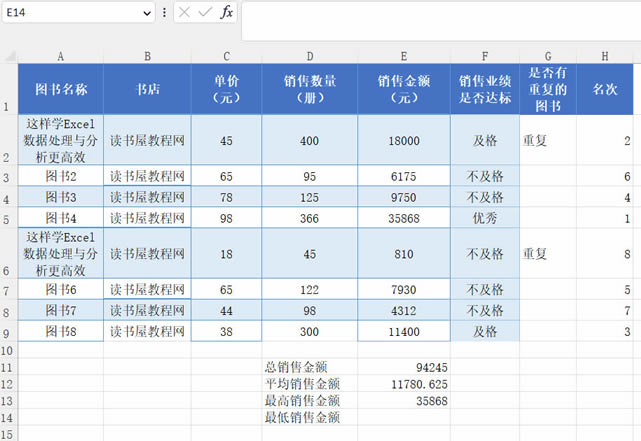This screenshot has height=441, width=641.
Task: Click the 名次 header cell
Action: coord(606,89)
